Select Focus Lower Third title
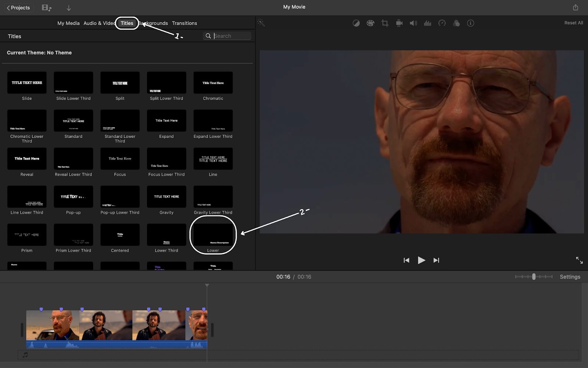The image size is (588, 368). [166, 159]
